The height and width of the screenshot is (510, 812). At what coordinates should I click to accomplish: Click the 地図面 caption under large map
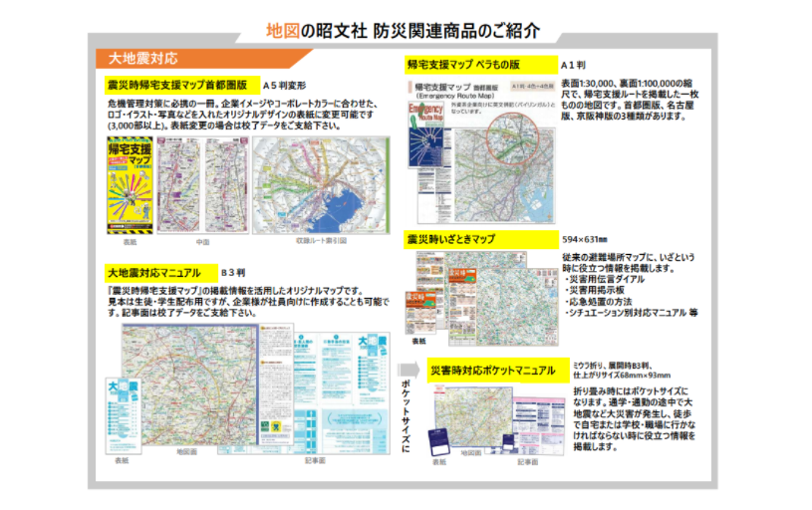pos(186,452)
